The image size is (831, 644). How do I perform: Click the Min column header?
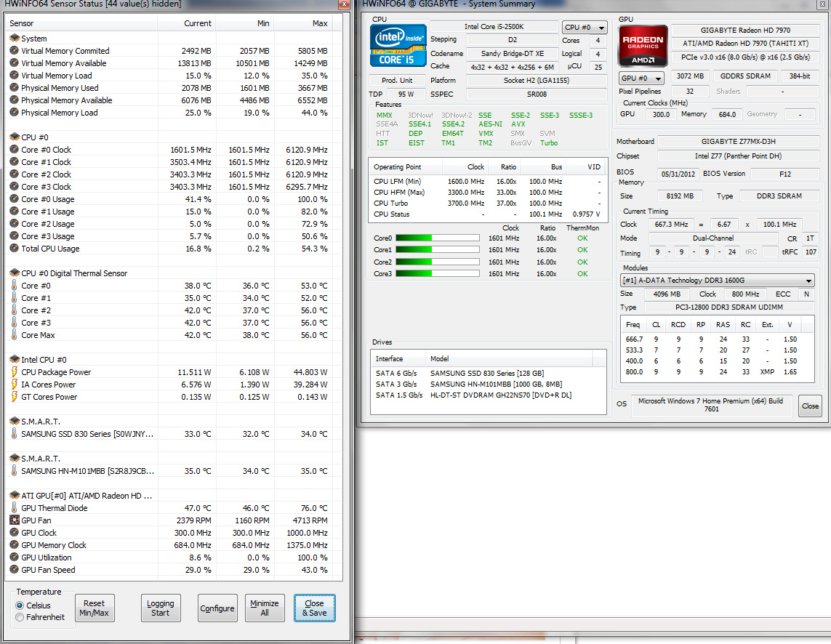pos(245,23)
